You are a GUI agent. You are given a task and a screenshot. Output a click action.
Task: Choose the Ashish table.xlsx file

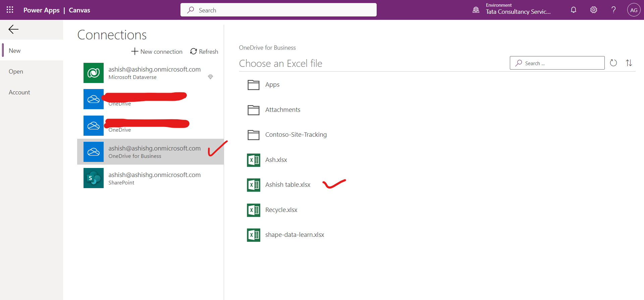(x=287, y=185)
